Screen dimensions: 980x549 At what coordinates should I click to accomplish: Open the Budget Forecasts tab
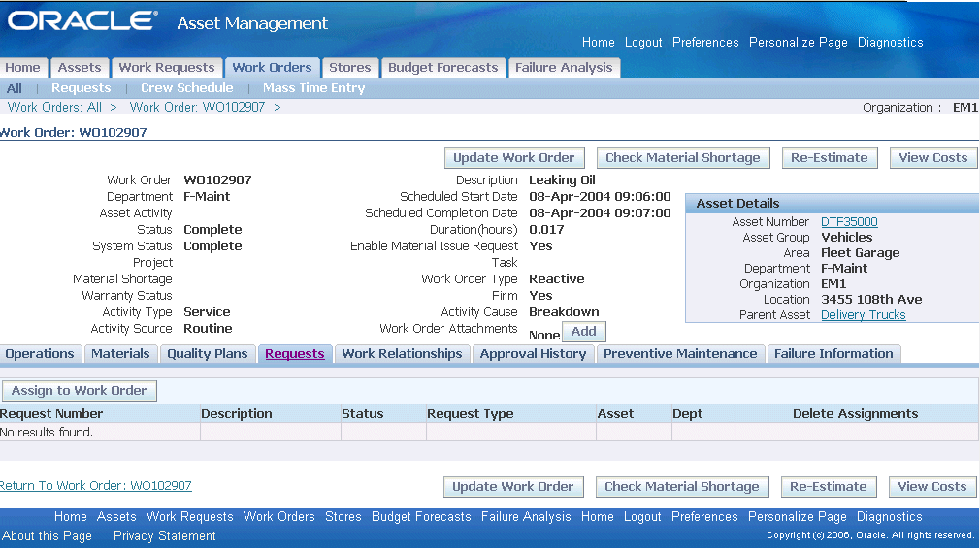[443, 68]
